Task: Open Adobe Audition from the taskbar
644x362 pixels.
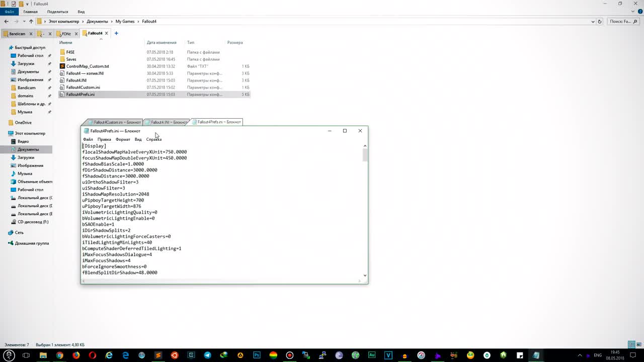Action: [372, 355]
